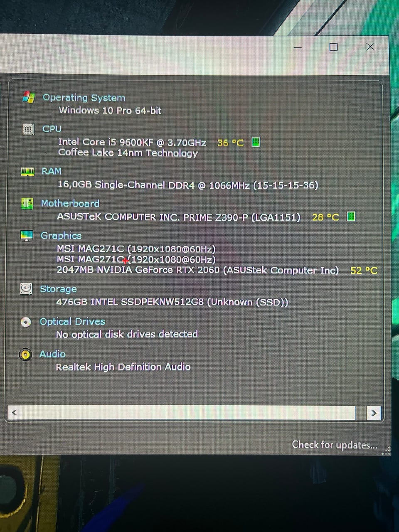Click the Audio speaker icon
Image resolution: width=399 pixels, height=532 pixels.
coord(25,355)
